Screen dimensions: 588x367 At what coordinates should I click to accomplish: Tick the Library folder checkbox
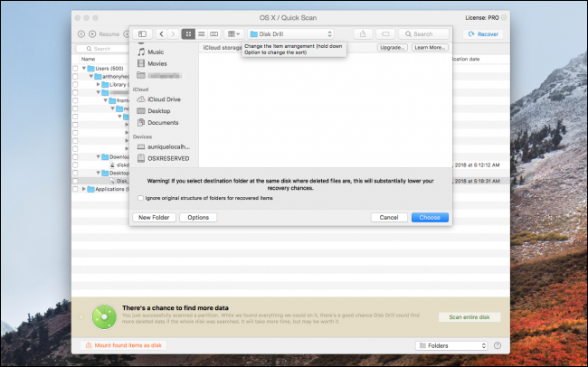pos(75,85)
